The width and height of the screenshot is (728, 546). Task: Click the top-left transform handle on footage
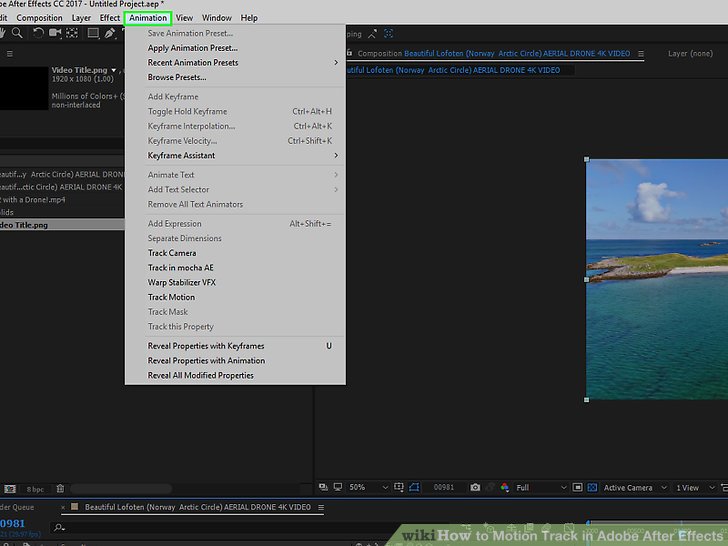[586, 159]
